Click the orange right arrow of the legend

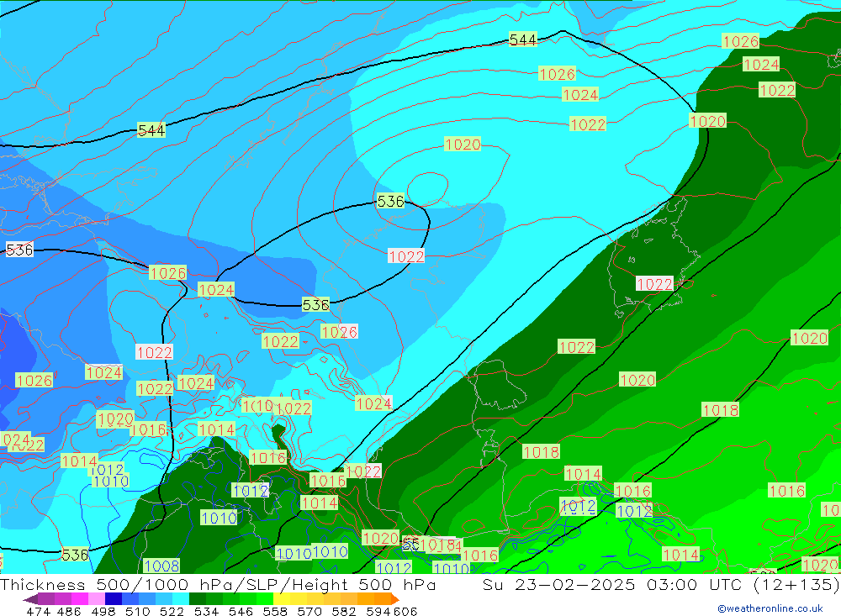click(x=394, y=599)
